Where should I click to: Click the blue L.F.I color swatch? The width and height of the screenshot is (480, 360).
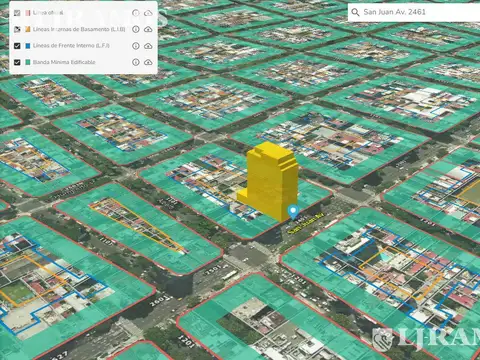pyautogui.click(x=28, y=46)
